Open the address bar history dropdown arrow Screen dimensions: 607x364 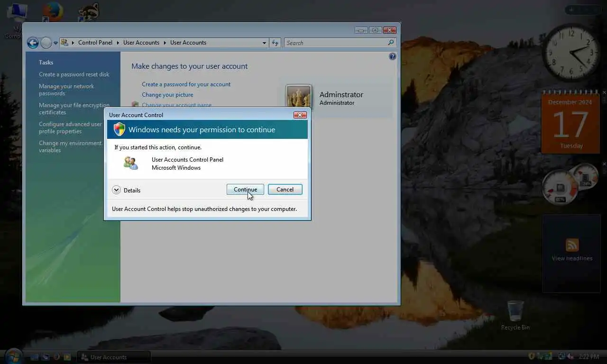tap(264, 43)
